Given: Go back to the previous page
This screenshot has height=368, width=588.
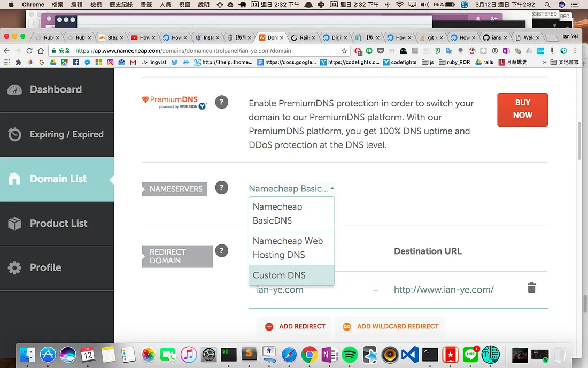Looking at the screenshot, I should point(6,51).
